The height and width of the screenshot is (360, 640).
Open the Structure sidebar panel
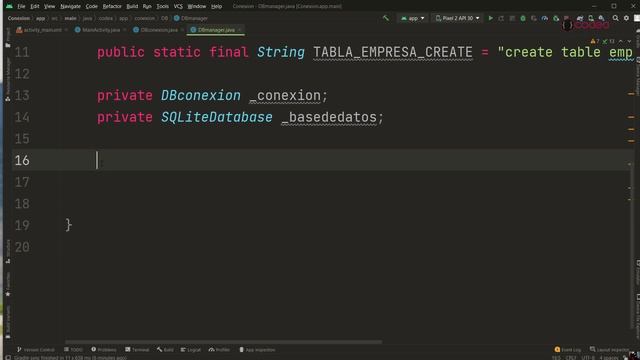(x=8, y=251)
